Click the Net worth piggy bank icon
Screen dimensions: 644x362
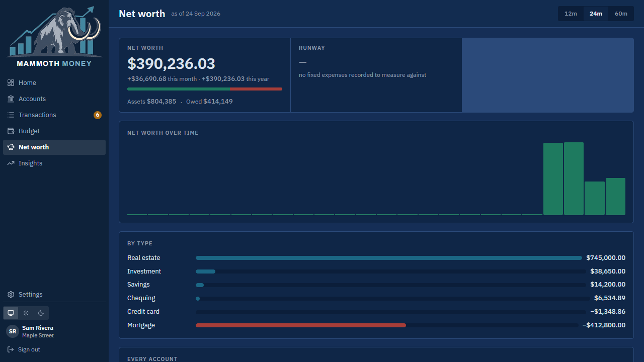11,147
